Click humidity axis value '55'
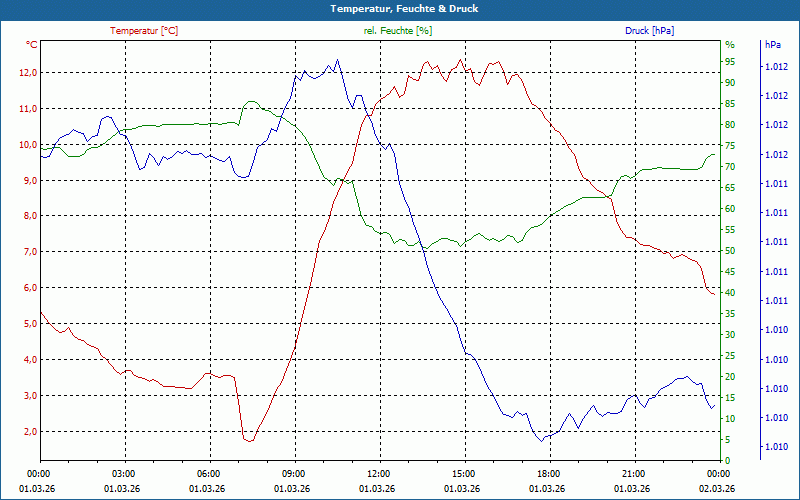 click(730, 230)
